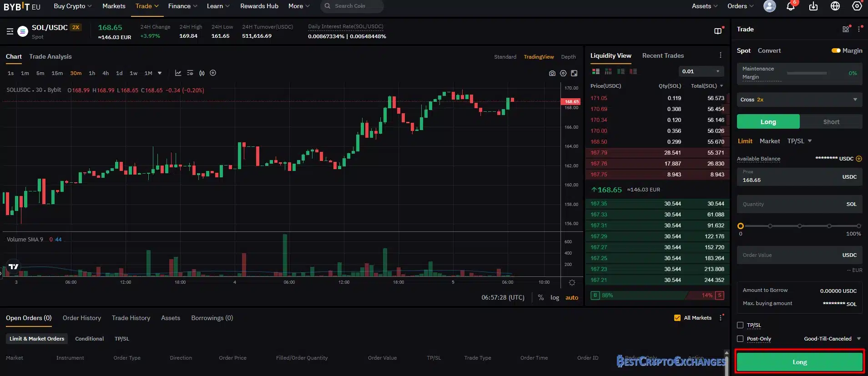Open the user profile avatar
868x376 pixels.
tap(770, 6)
